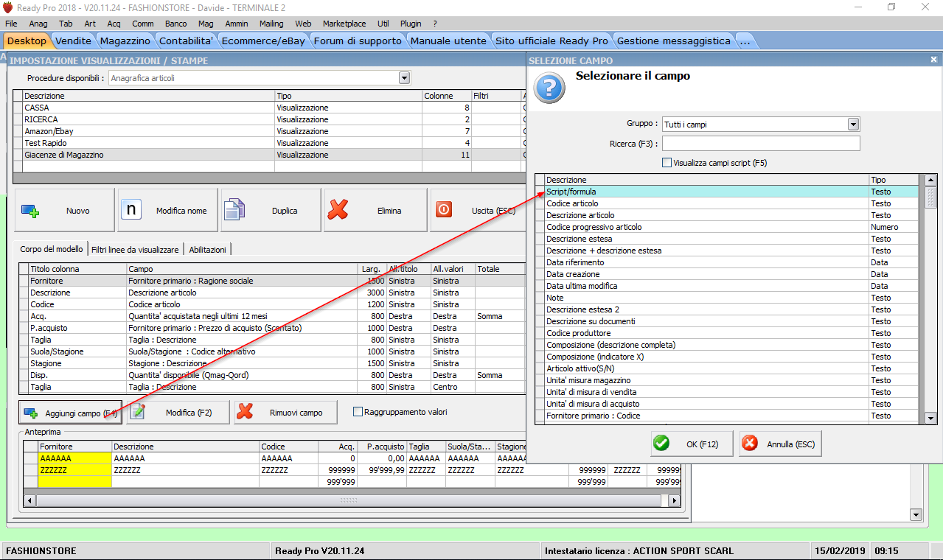The width and height of the screenshot is (943, 560).
Task: Click the Nuovo button with plus icon
Action: click(x=65, y=211)
